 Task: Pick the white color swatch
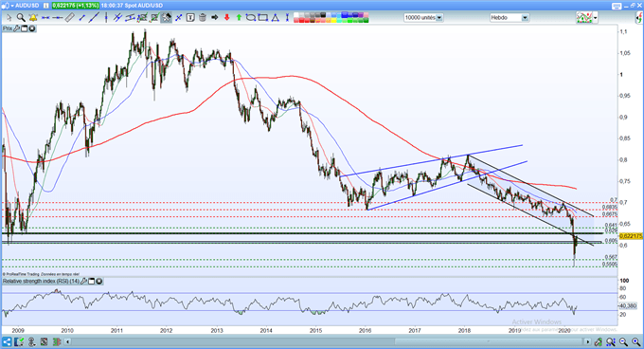[x=296, y=15]
